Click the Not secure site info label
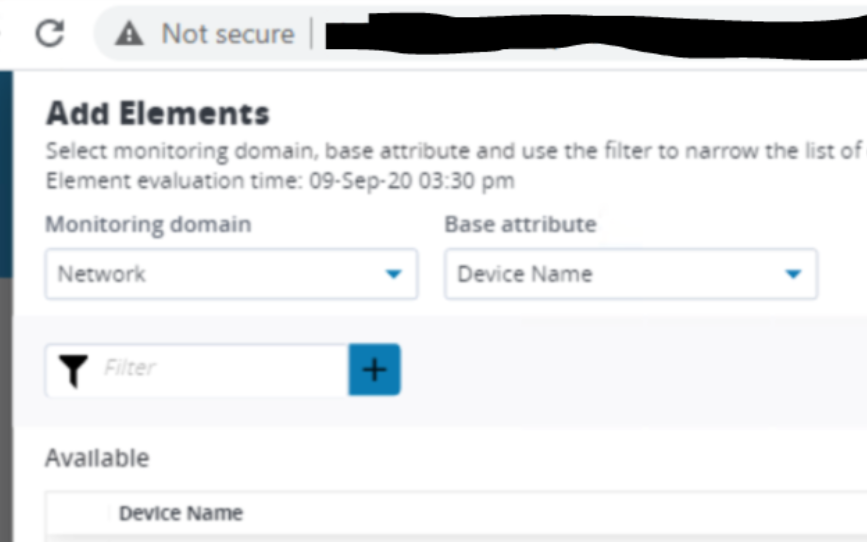Image resolution: width=867 pixels, height=542 pixels. (x=228, y=34)
